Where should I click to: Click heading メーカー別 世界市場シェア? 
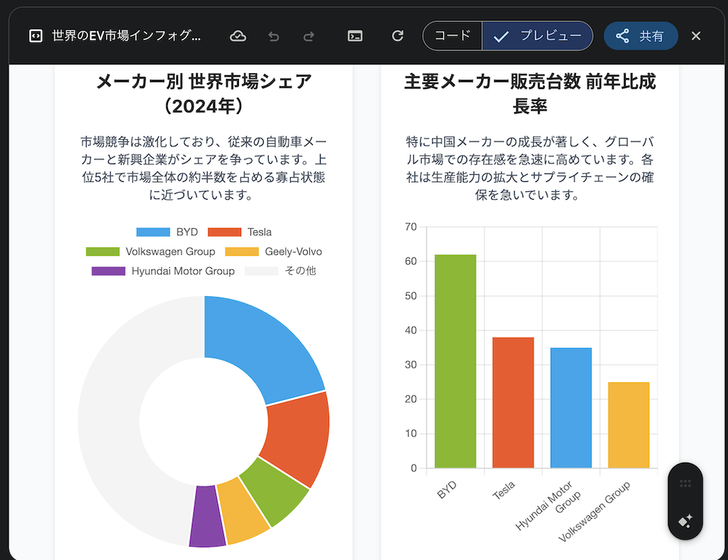click(x=204, y=93)
